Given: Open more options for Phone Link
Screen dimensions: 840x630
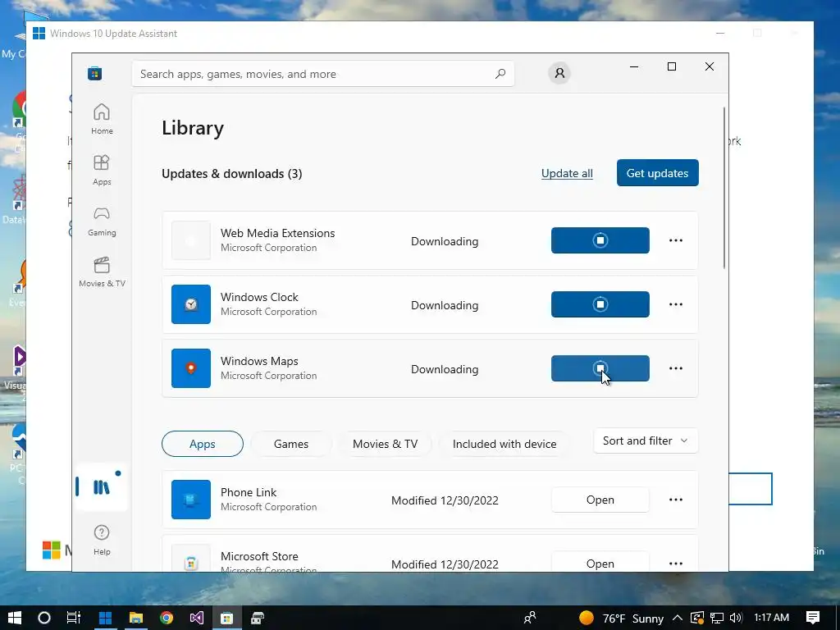Looking at the screenshot, I should 676,500.
